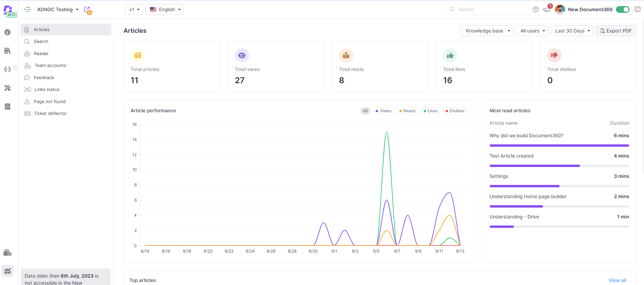Open the announcements megaphone icon
Screen dimensions: 644x285
click(x=547, y=9)
